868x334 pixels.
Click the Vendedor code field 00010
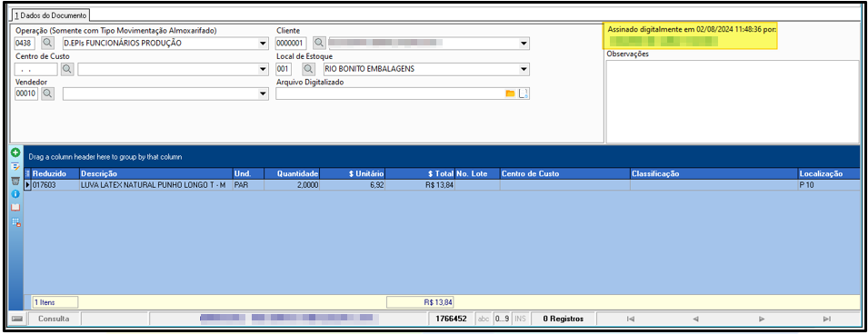tap(26, 94)
